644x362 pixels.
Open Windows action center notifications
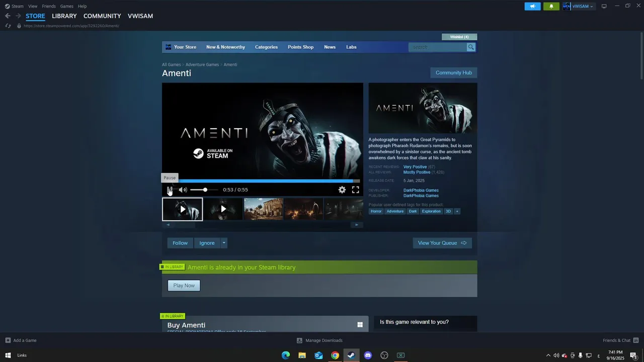[633, 355]
